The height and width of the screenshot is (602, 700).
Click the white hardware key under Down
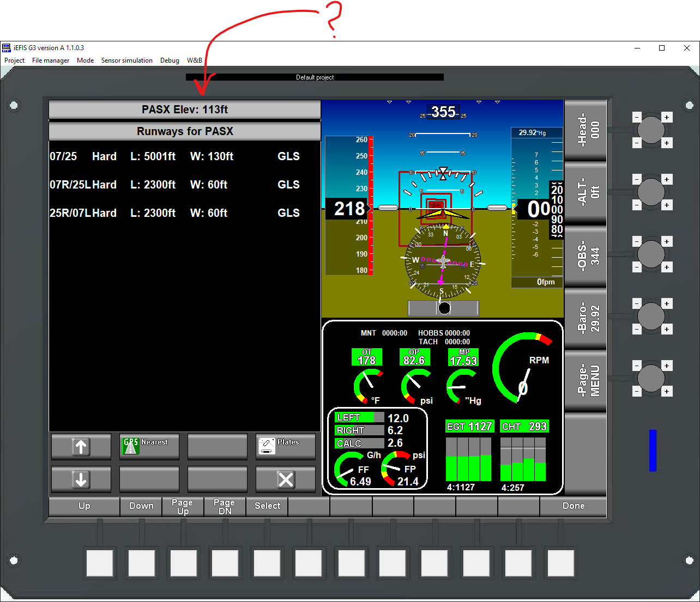141,563
